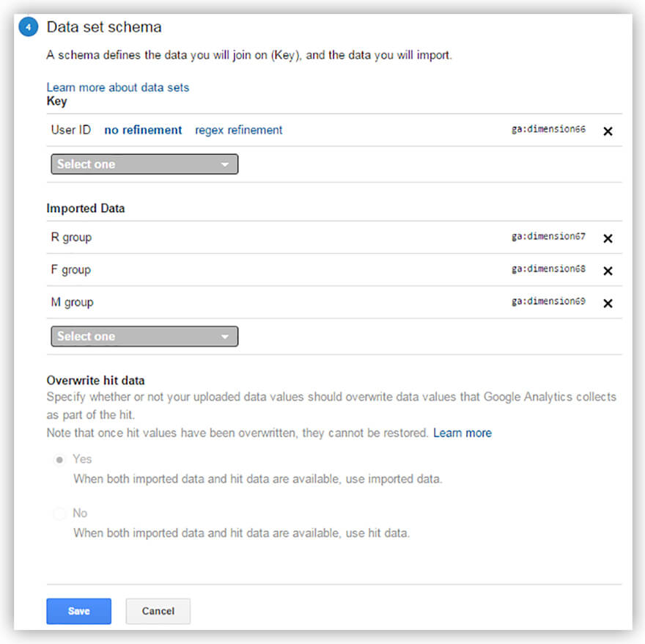Click the User ID key label

(x=71, y=130)
